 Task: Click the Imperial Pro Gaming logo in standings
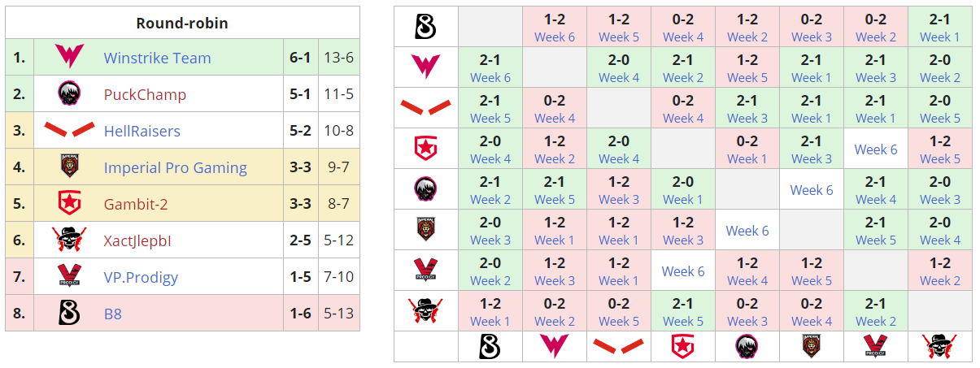pos(68,167)
